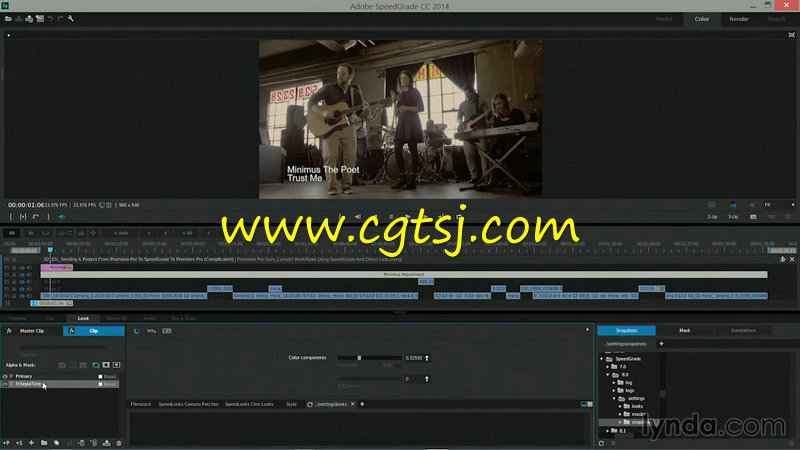The height and width of the screenshot is (450, 800).
Task: Expand the log folder
Action: [x=614, y=383]
